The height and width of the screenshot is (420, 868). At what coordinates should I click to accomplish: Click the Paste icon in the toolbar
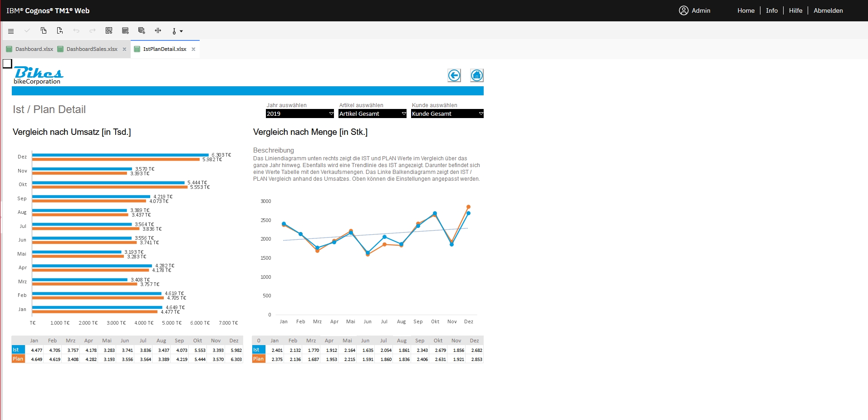(x=60, y=31)
